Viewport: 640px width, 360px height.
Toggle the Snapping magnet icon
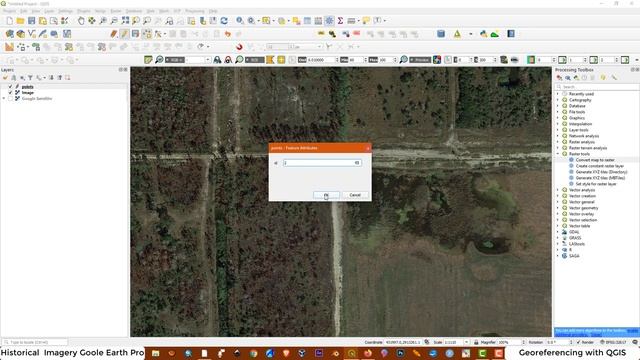[x=239, y=47]
